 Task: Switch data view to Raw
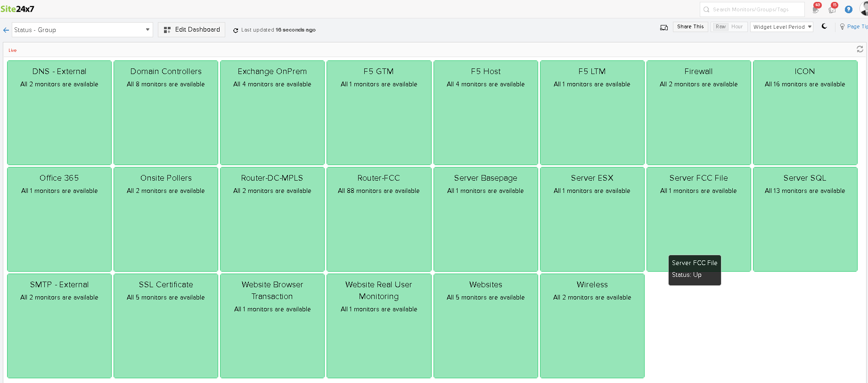(721, 27)
